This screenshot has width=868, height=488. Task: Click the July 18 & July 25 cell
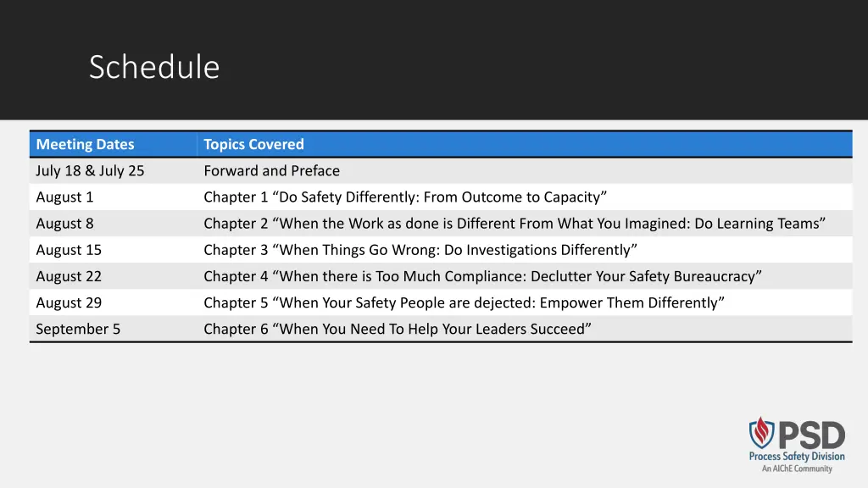113,171
